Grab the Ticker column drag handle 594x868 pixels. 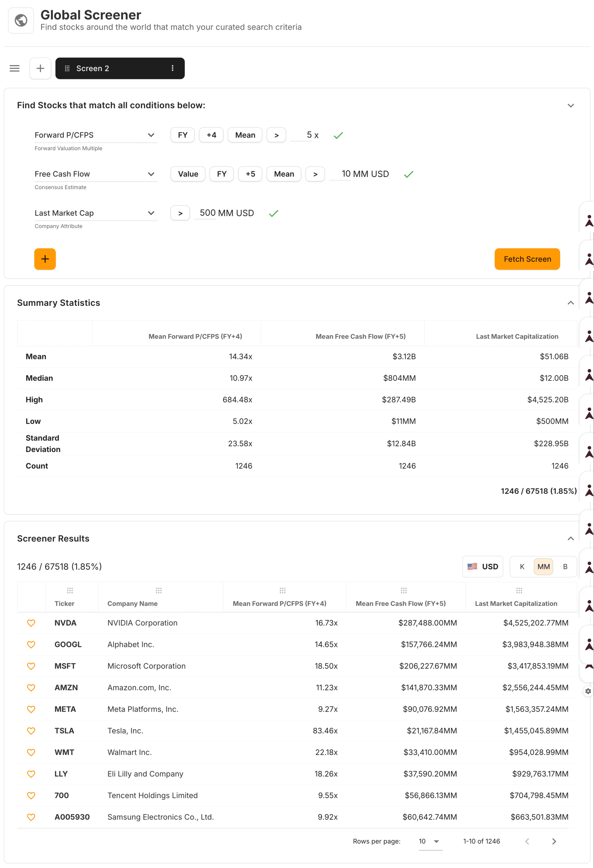tap(70, 591)
